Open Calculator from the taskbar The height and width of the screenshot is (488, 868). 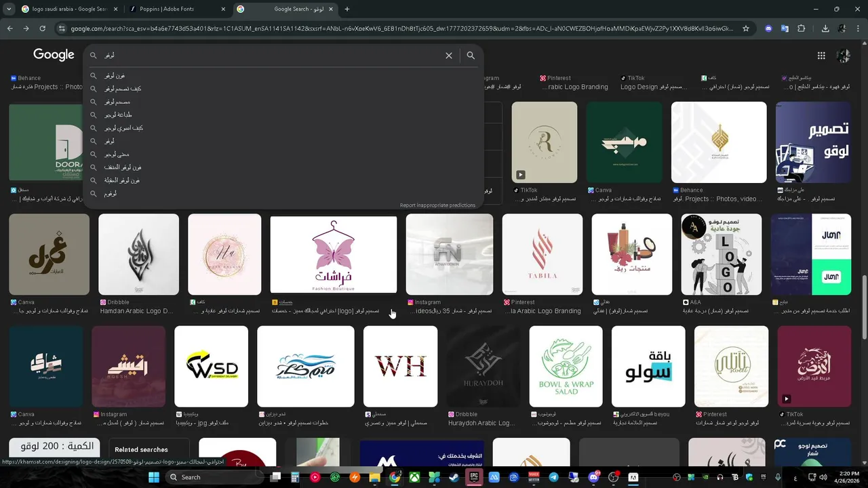coord(295,477)
